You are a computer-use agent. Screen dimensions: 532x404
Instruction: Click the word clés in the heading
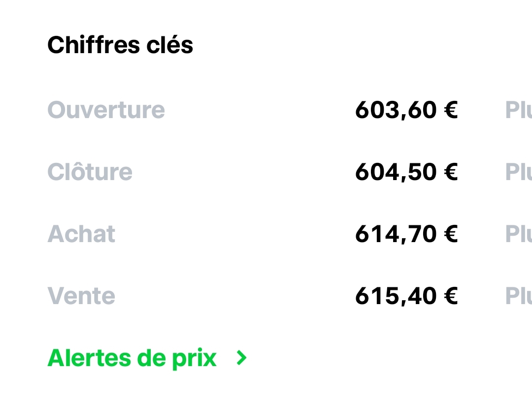pyautogui.click(x=169, y=45)
